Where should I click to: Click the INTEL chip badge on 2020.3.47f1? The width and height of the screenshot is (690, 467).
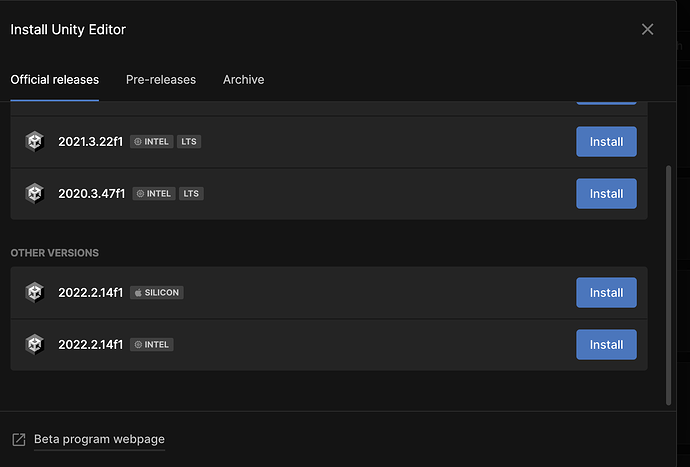(154, 194)
